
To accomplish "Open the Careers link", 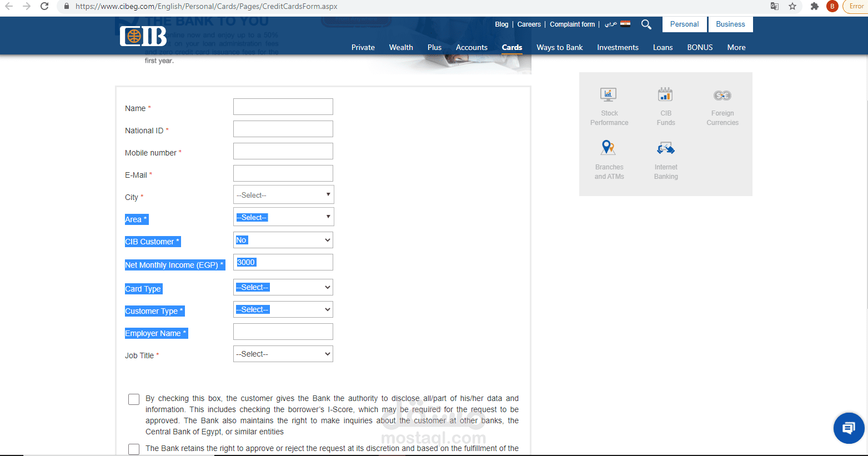I will click(x=529, y=24).
